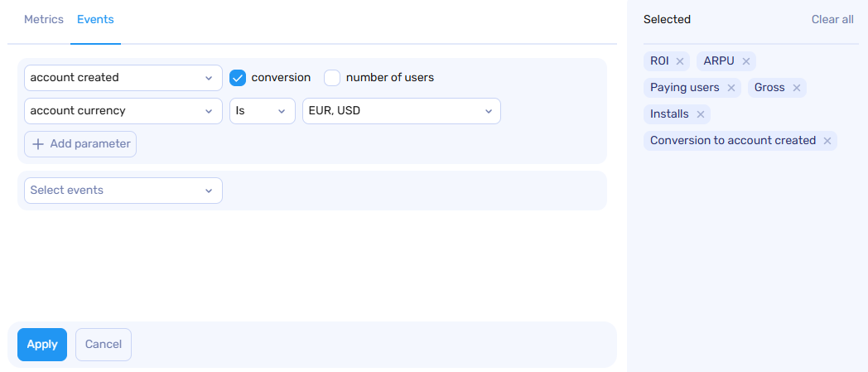Open the 'Is' operator dropdown
This screenshot has width=868, height=372.
pos(262,111)
